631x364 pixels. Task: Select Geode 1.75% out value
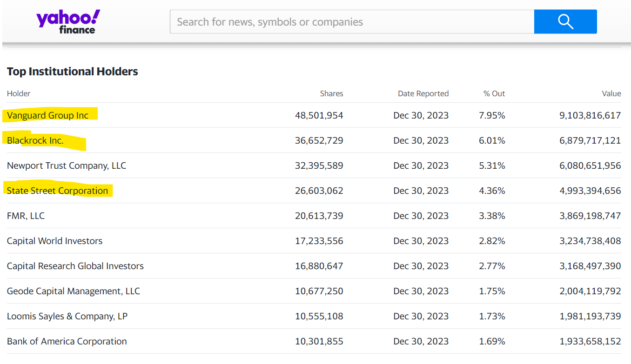492,291
